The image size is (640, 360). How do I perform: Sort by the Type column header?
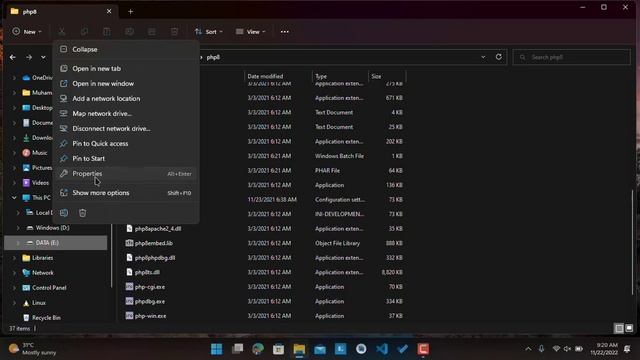[340, 76]
